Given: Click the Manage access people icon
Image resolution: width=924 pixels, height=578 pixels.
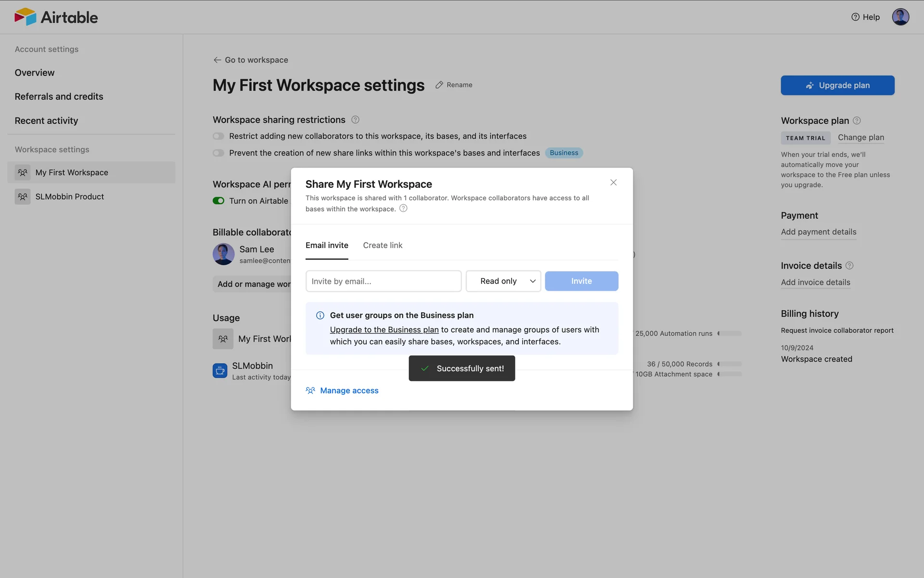Looking at the screenshot, I should pos(310,391).
